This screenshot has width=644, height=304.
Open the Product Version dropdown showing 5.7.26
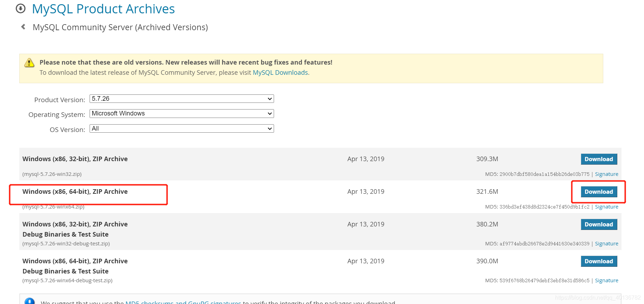pyautogui.click(x=182, y=99)
